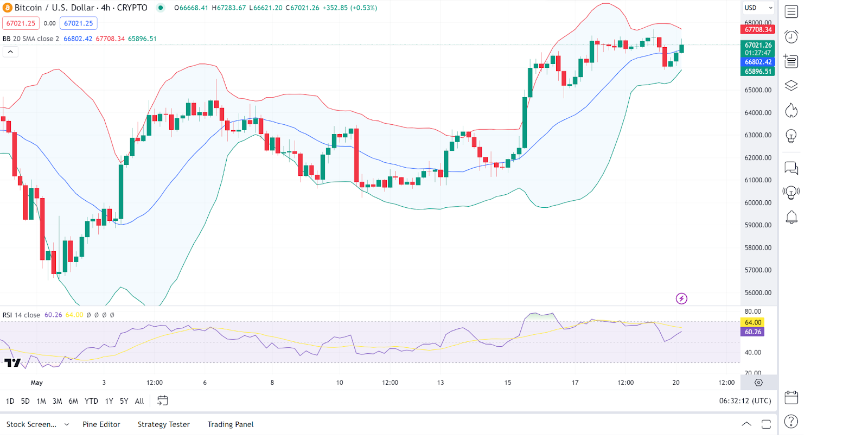Click the purple lightning event marker
This screenshot has width=868, height=439.
point(681,298)
